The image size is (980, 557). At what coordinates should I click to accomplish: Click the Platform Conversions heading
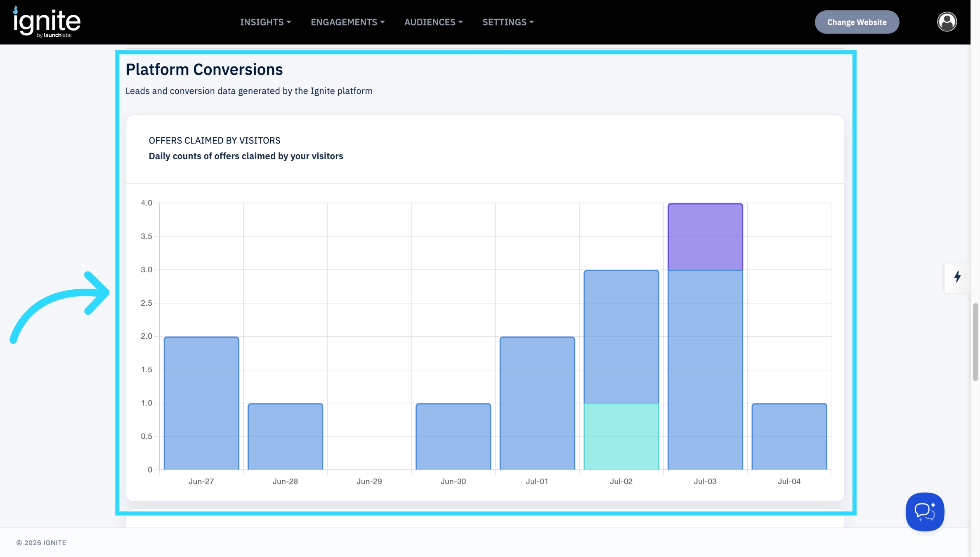tap(204, 69)
